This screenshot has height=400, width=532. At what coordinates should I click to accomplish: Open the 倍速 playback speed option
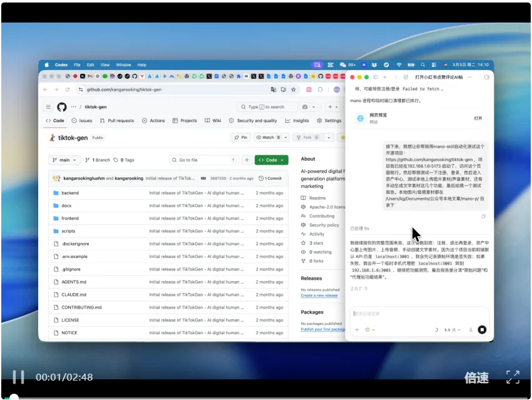pyautogui.click(x=476, y=377)
